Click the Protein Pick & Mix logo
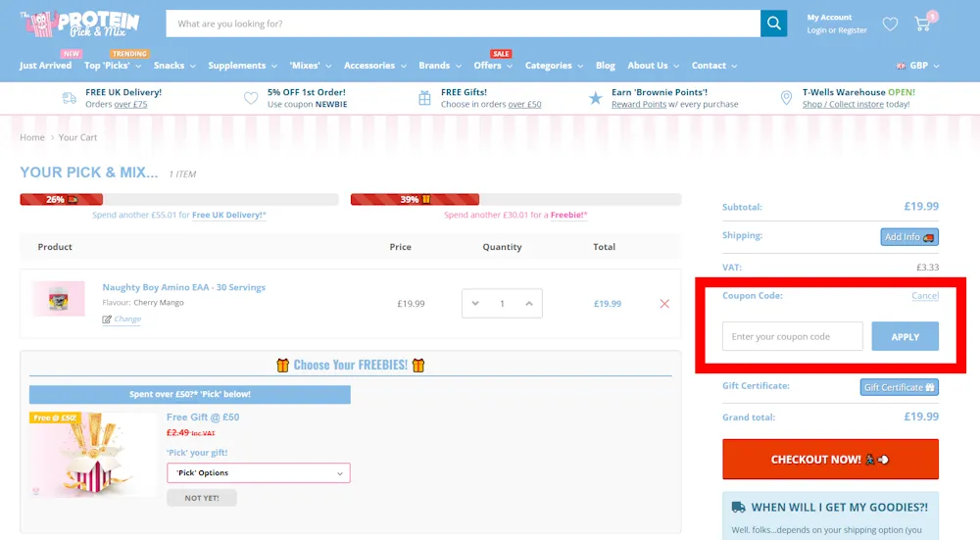 tap(80, 24)
